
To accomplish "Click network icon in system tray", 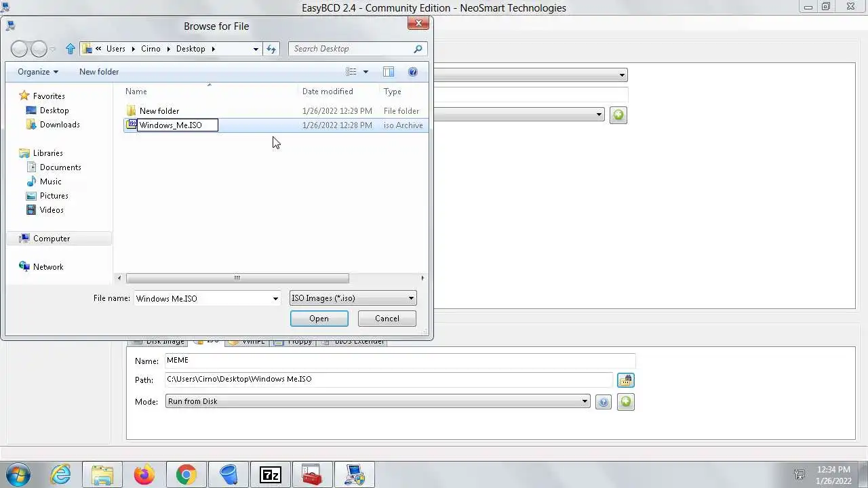I will pyautogui.click(x=800, y=475).
